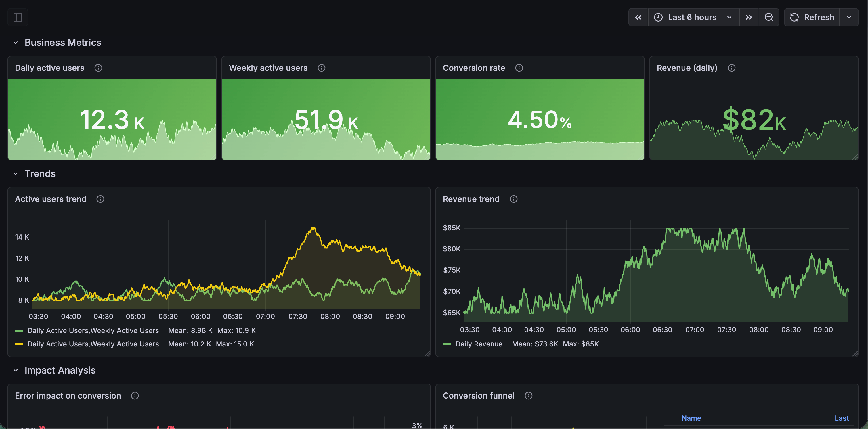Viewport: 868px width, 429px height.
Task: Shift time range backward
Action: [x=638, y=17]
